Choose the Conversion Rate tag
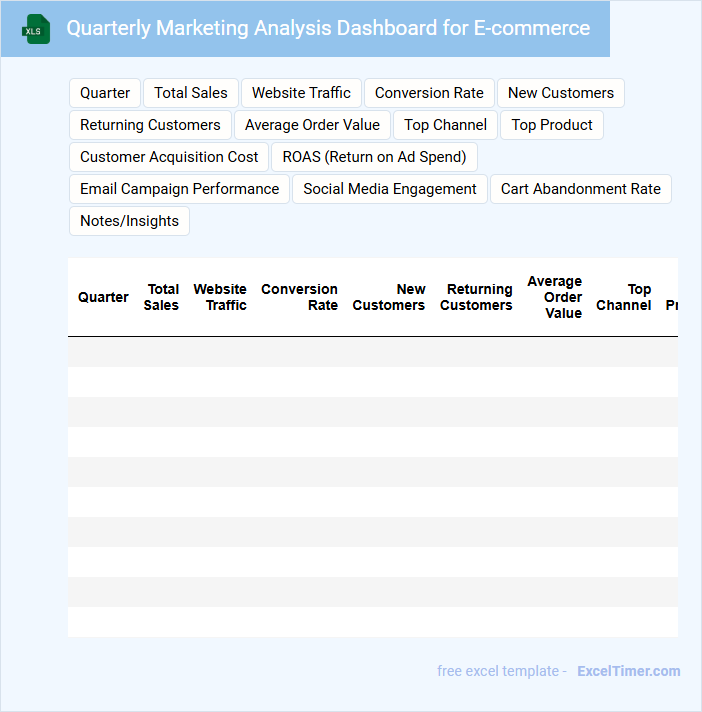Viewport: 702px width, 712px height. click(429, 93)
